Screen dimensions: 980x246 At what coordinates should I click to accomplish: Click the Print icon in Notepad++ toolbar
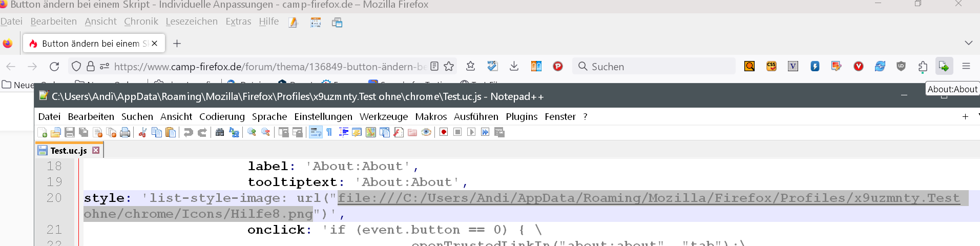125,133
